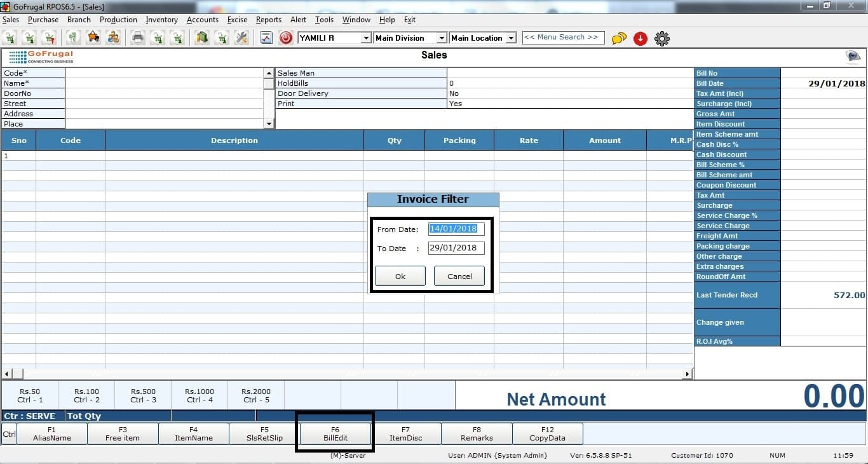The image size is (868, 464).
Task: Click the Door Delivery value No
Action: tap(454, 93)
